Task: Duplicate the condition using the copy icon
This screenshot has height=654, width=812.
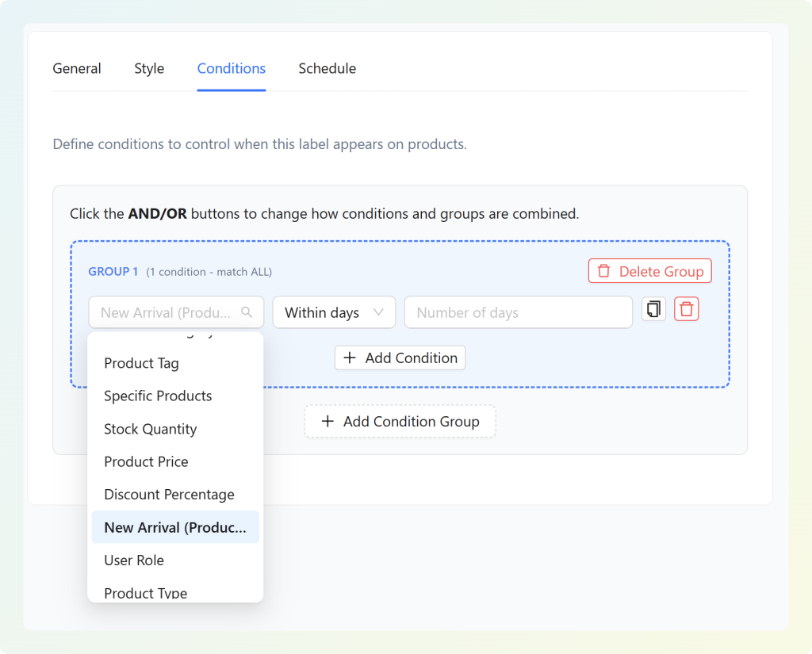Action: 653,308
